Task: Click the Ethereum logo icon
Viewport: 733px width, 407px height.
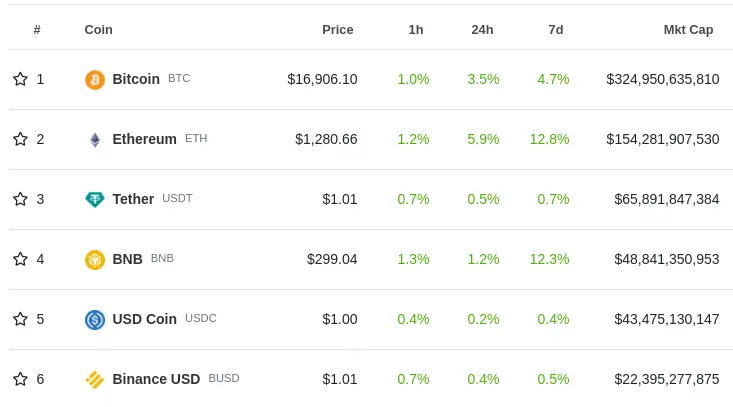Action: (95, 139)
